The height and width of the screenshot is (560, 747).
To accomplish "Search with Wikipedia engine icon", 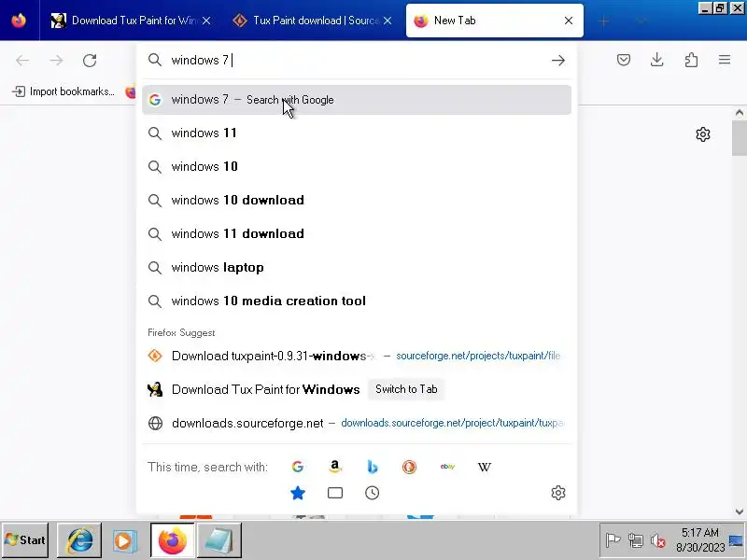I will tap(485, 468).
